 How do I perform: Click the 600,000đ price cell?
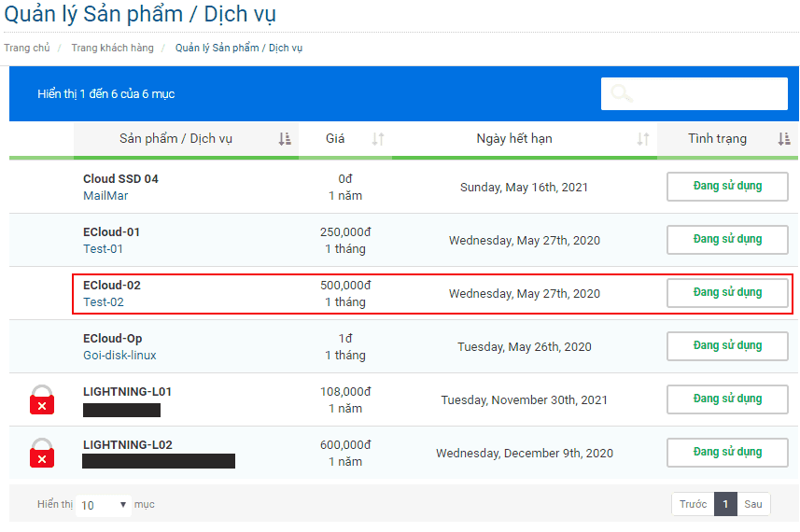(345, 445)
